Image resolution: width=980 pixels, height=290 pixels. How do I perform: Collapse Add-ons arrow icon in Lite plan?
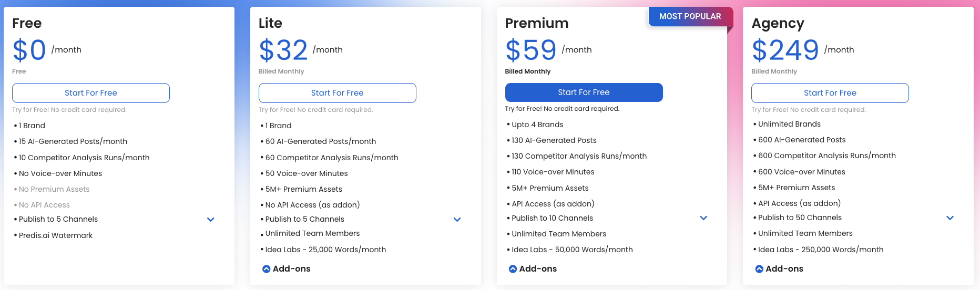pyautogui.click(x=267, y=269)
